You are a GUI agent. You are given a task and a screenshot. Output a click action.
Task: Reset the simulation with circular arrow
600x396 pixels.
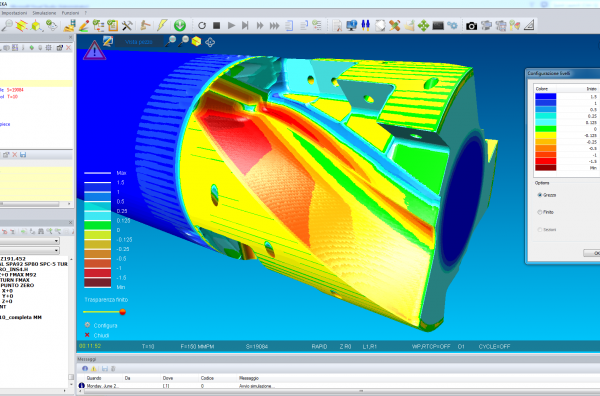tap(202, 26)
